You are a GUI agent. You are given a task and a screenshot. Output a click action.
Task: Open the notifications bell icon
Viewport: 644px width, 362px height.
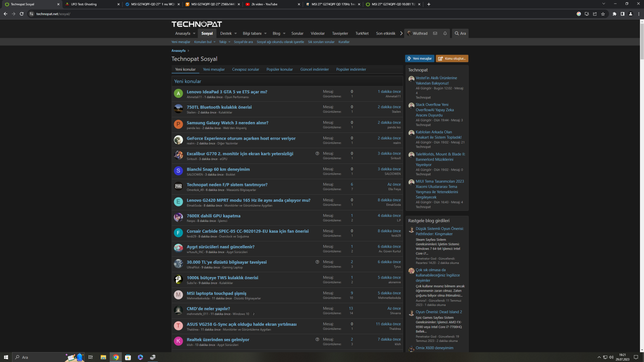tap(445, 34)
